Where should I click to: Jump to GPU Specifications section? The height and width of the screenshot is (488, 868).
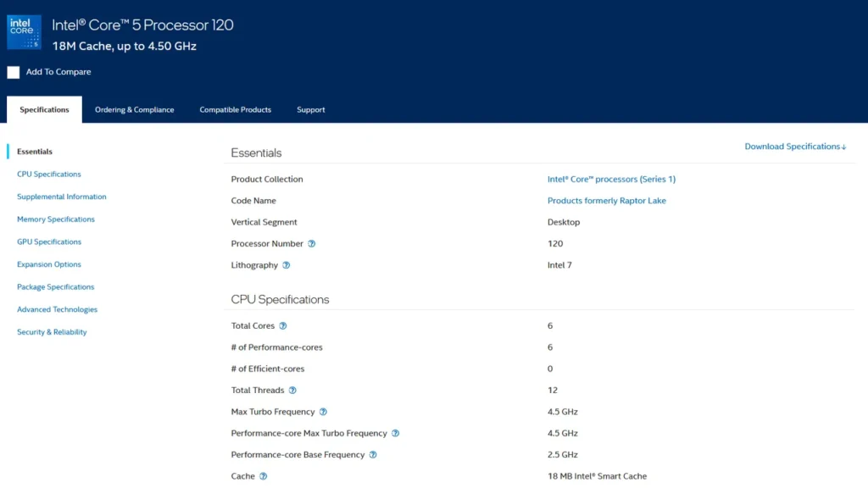(x=48, y=241)
